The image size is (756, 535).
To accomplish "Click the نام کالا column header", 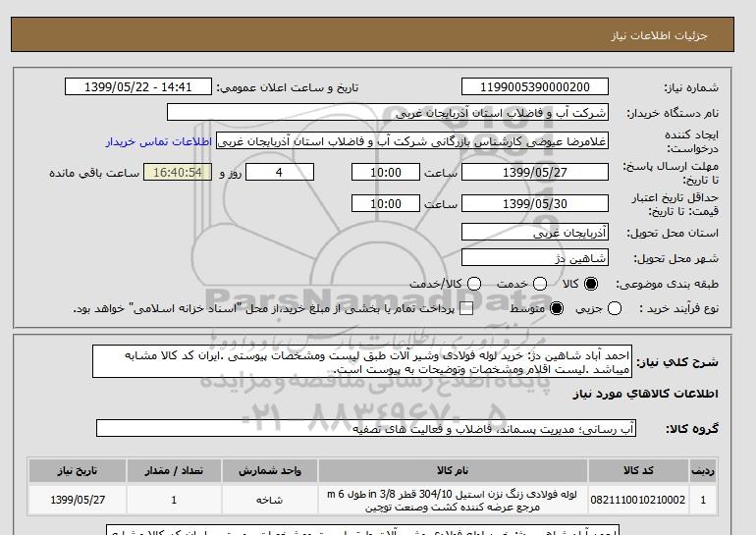I will click(x=453, y=471).
